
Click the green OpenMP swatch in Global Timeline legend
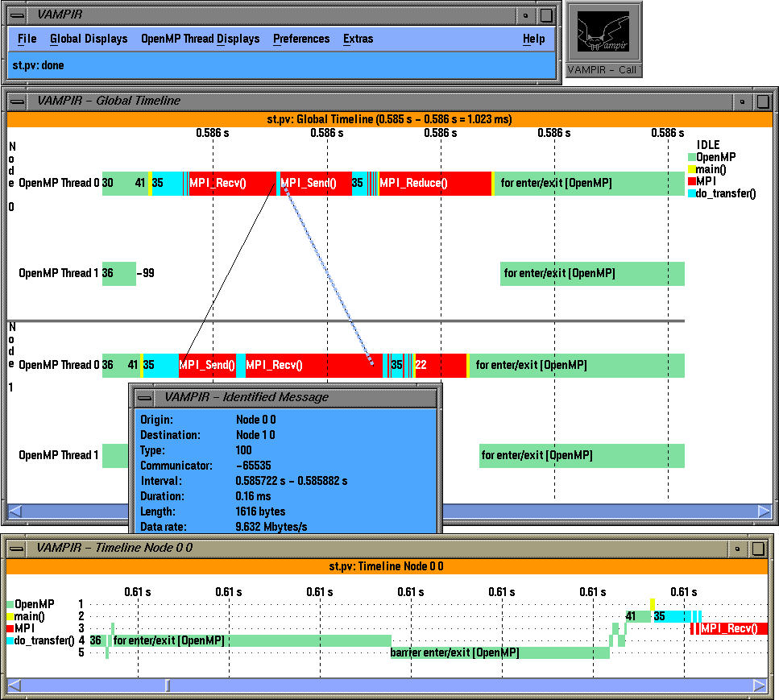point(691,158)
